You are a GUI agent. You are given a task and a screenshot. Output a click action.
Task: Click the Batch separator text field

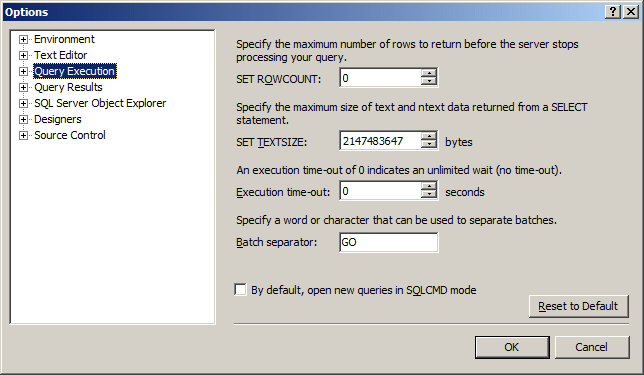[x=389, y=242]
